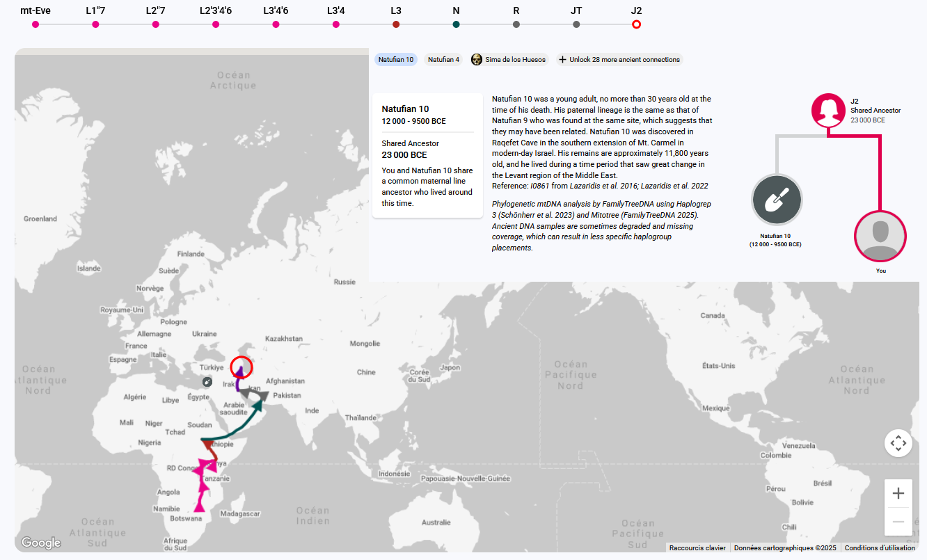The image size is (927, 560).
Task: Select the gray R haplogroup dot
Action: click(x=516, y=24)
